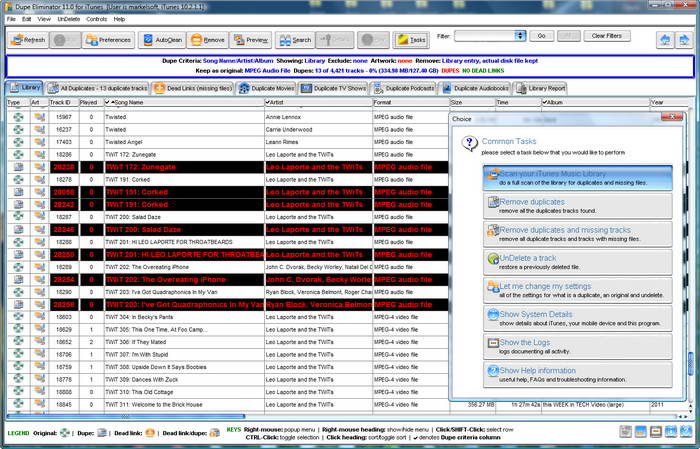The height and width of the screenshot is (449, 700).
Task: Open the Edit menu
Action: click(x=26, y=19)
